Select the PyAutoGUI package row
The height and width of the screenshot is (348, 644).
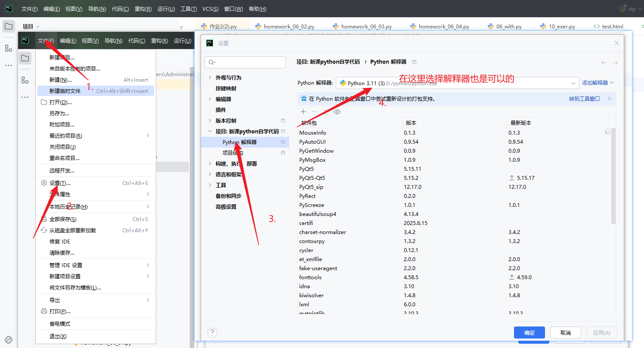click(x=454, y=142)
